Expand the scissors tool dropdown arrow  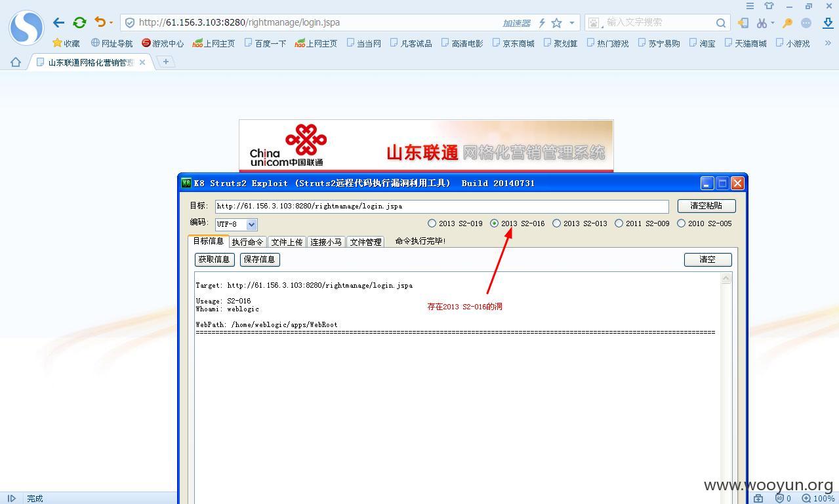coord(773,23)
